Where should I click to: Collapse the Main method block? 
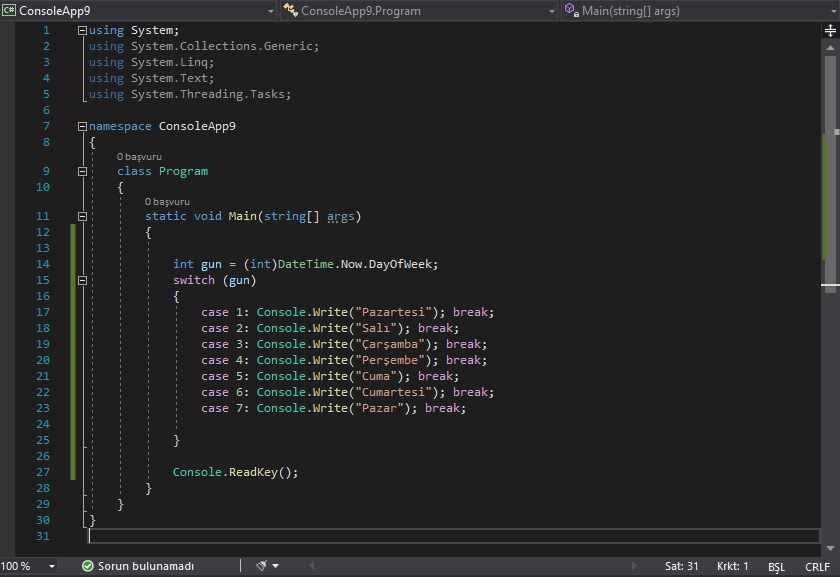tap(82, 216)
